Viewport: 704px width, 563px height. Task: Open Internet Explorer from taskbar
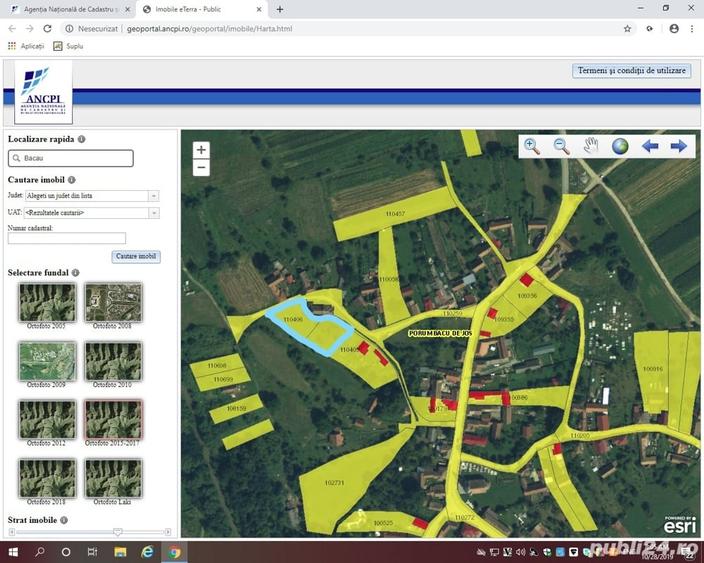147,552
